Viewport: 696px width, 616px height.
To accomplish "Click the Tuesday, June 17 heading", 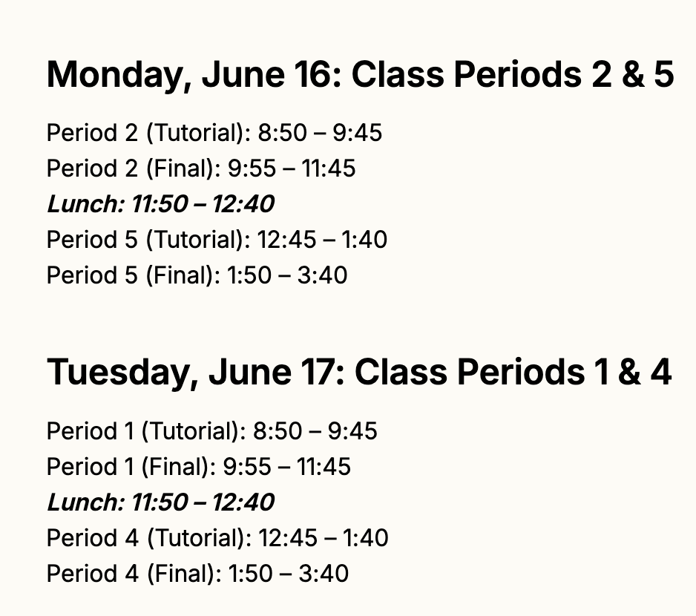I will tap(358, 373).
